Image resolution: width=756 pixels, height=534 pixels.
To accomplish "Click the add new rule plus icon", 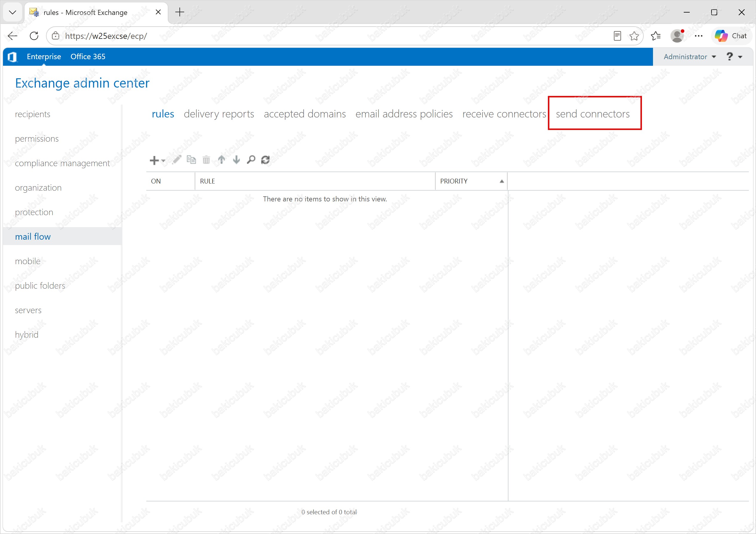I will [x=154, y=160].
